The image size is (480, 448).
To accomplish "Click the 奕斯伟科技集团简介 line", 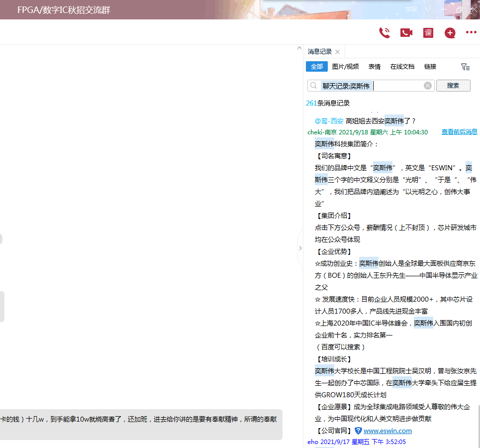I will tap(347, 144).
